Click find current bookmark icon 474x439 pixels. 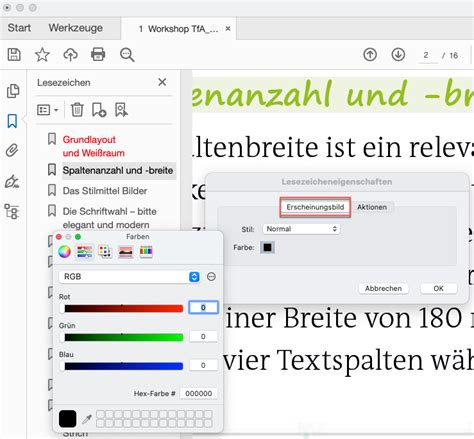pos(121,110)
